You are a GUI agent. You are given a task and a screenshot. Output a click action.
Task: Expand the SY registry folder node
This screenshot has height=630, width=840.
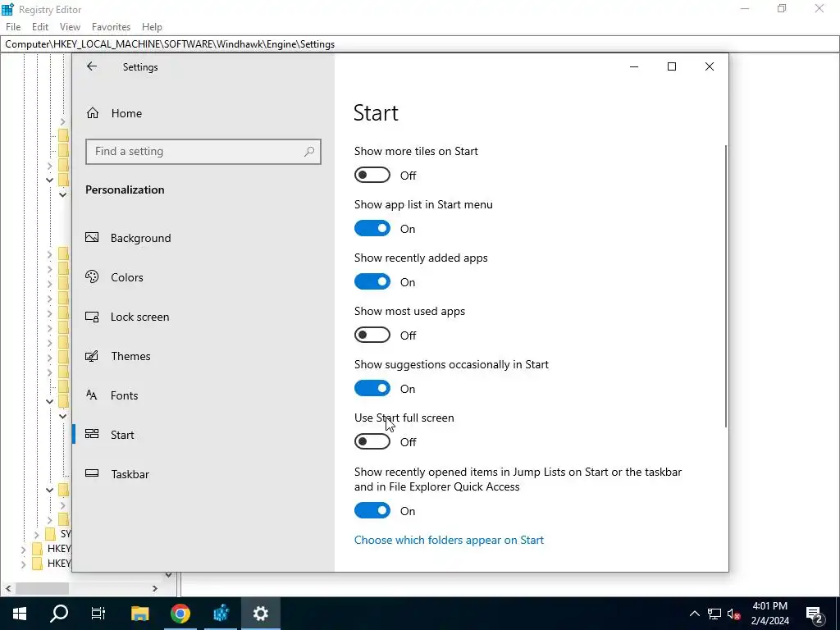tap(36, 534)
